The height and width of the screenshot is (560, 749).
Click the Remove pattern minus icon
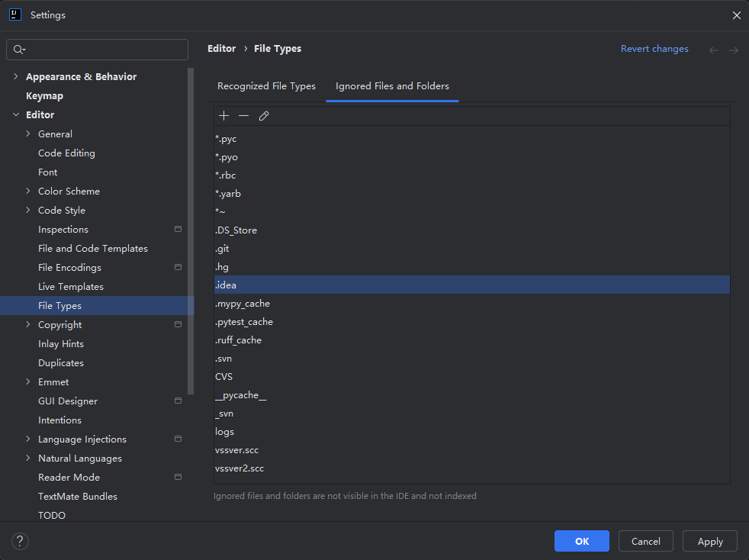243,116
